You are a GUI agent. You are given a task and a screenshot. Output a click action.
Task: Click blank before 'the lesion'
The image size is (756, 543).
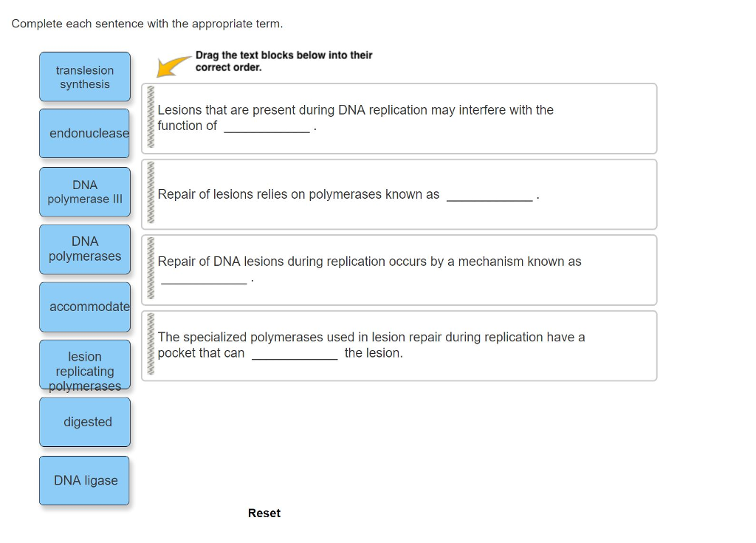(x=295, y=354)
